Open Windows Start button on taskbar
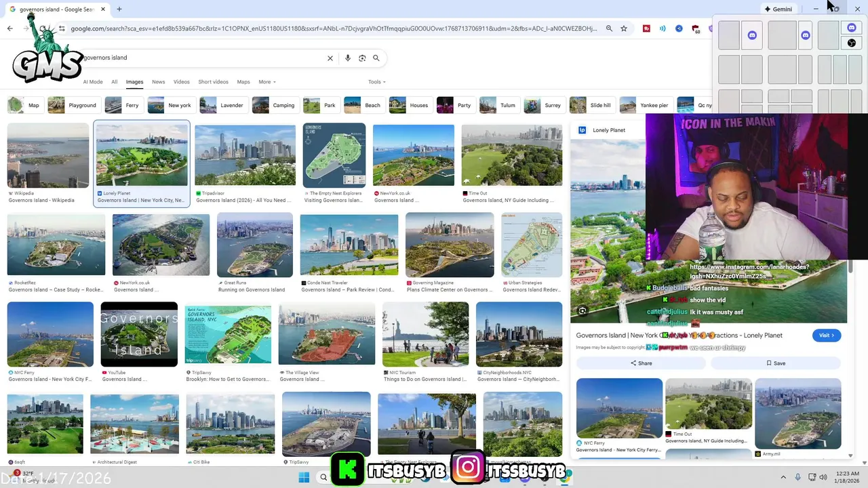The width and height of the screenshot is (868, 488). 303,477
